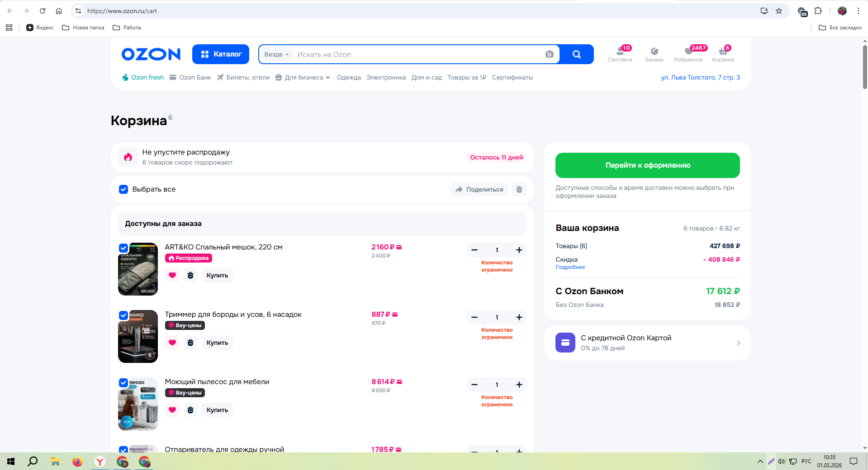
Task: Decrease washing vacuum cleaner quantity
Action: click(x=474, y=385)
